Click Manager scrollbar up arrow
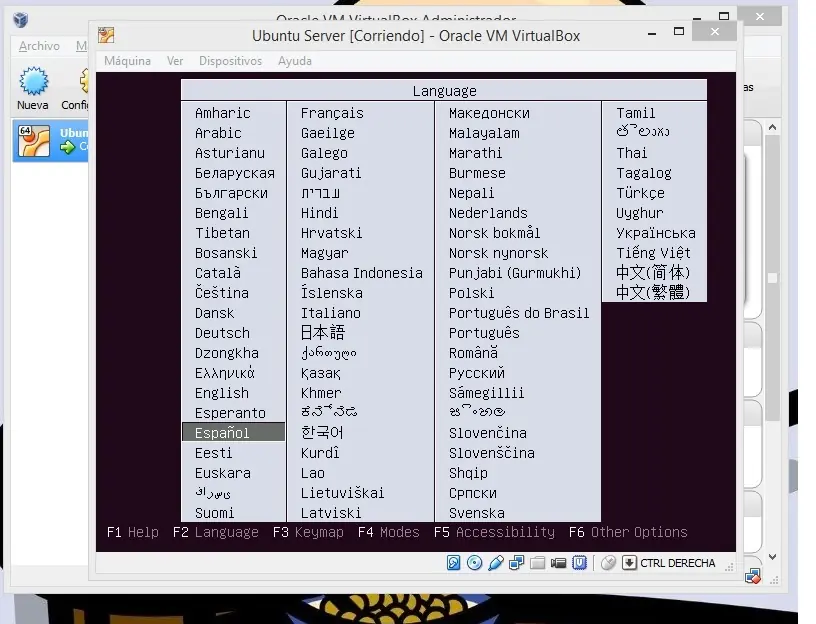This screenshot has height=624, width=816. 772,127
